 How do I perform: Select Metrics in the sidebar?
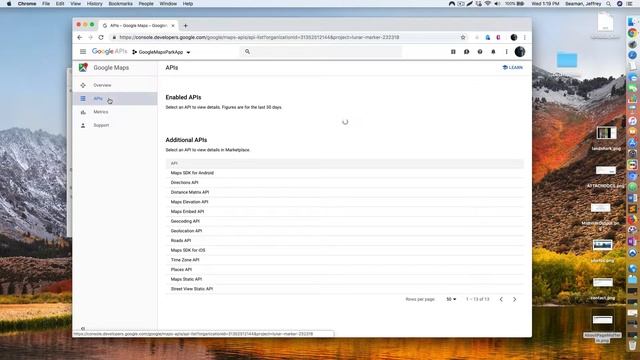115,112
